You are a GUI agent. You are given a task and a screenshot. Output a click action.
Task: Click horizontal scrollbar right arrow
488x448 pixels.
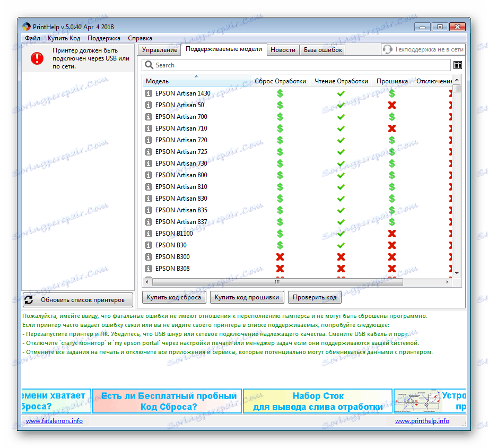pos(447,282)
